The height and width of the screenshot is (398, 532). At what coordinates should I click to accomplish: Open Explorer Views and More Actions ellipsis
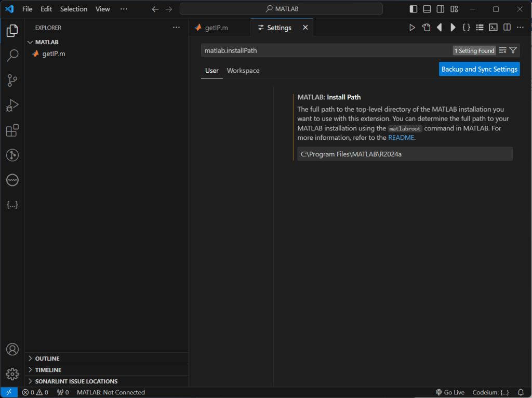point(176,28)
